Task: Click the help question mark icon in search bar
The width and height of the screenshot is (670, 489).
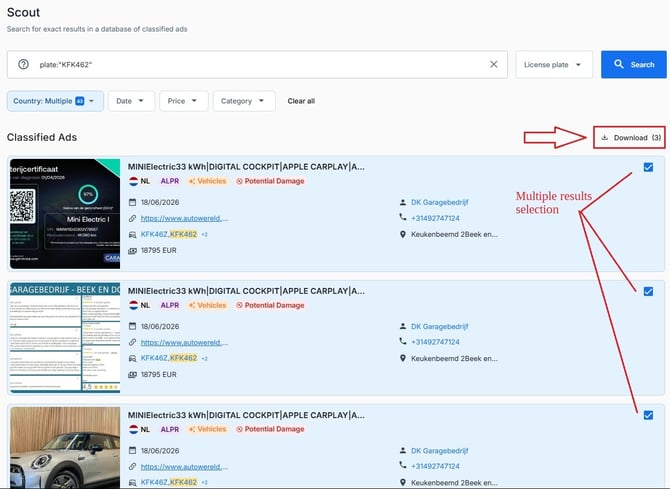Action: [24, 65]
